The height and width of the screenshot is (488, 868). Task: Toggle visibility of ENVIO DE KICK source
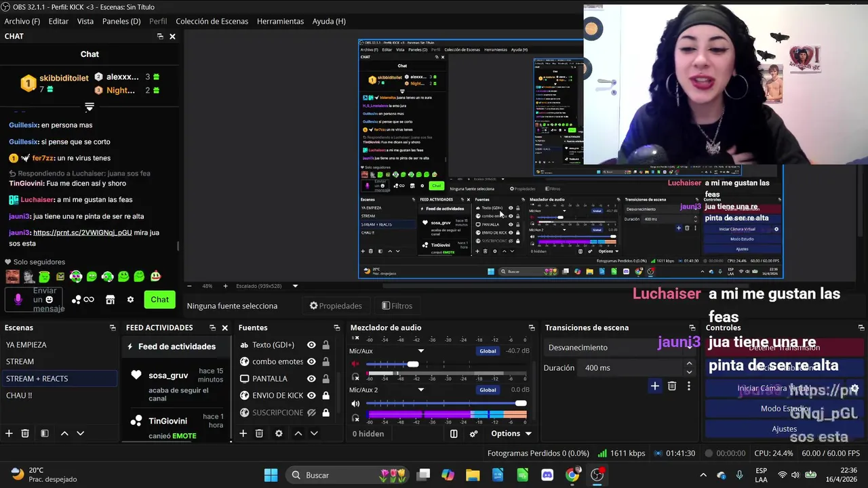[311, 395]
